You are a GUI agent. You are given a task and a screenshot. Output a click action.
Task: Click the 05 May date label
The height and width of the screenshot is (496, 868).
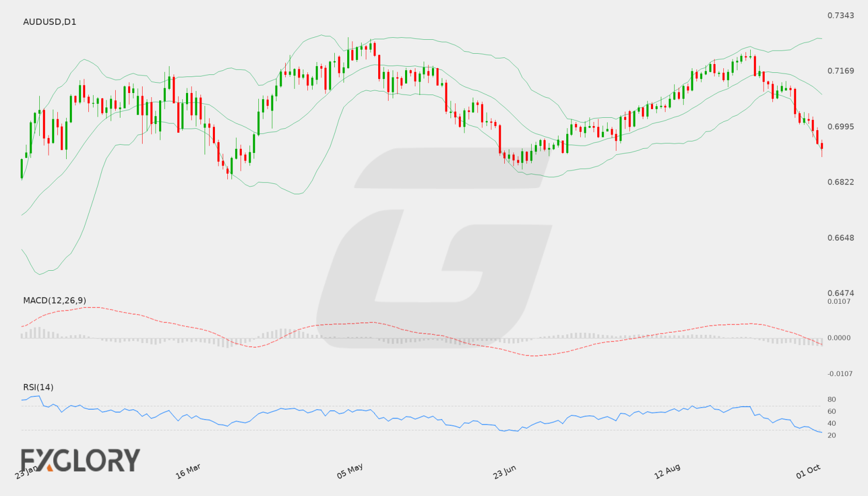point(350,471)
